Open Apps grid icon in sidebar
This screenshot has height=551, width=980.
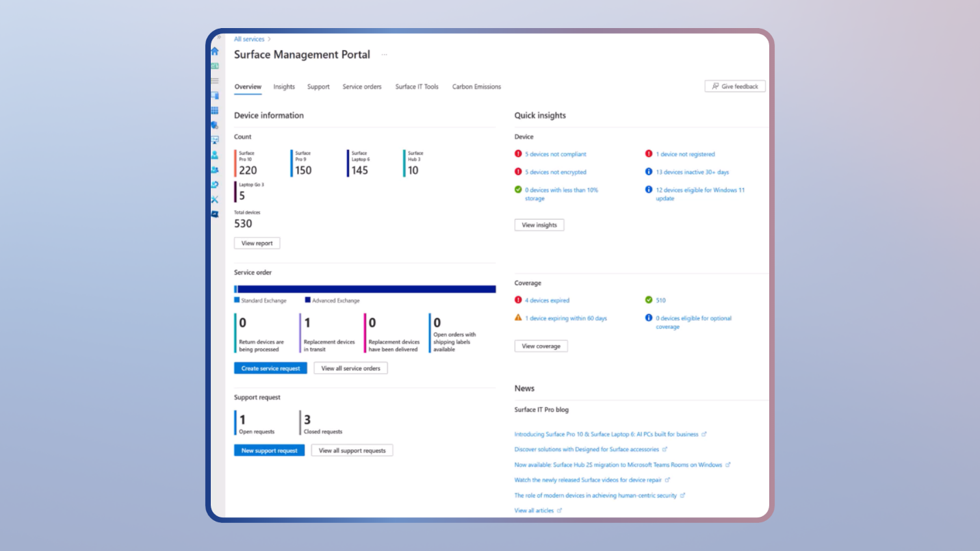click(x=215, y=110)
